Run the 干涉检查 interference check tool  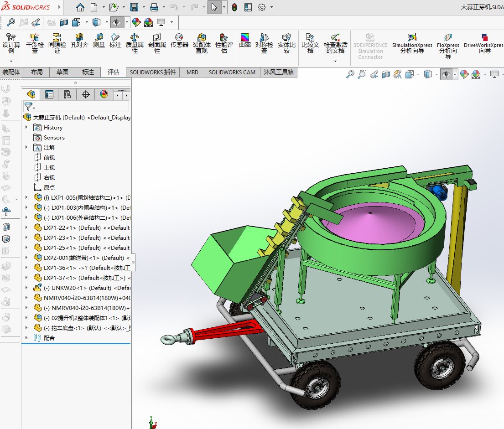click(x=35, y=43)
